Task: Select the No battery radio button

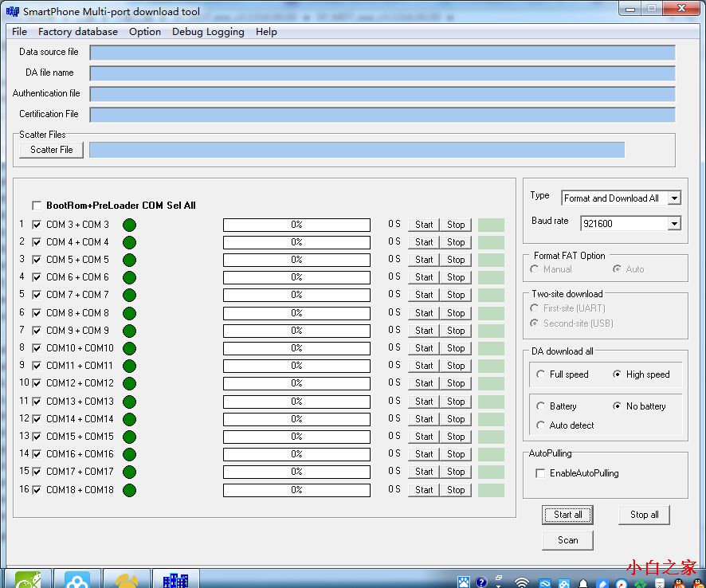Action: point(618,406)
